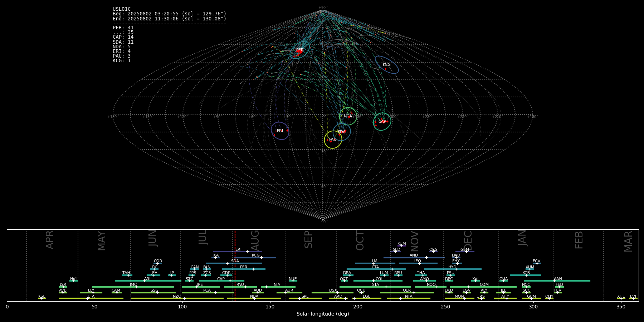
Task: Click the AAN shower bar in timeline
Action: (557, 281)
